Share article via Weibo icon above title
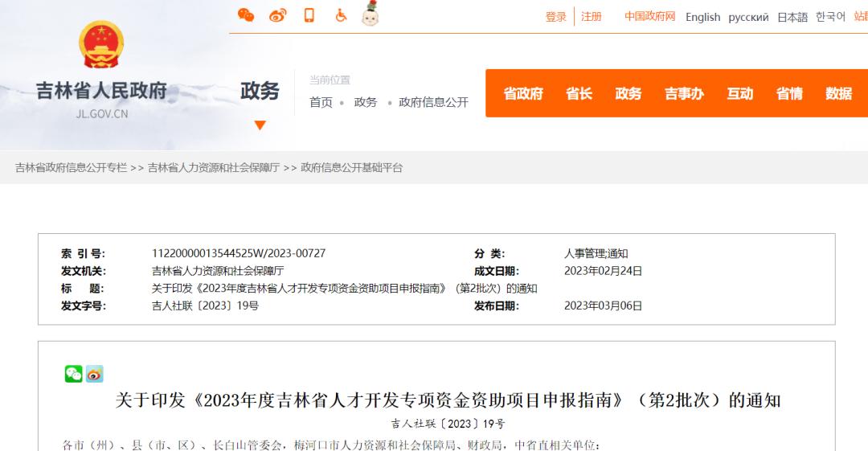This screenshot has height=451, width=868. coord(95,374)
